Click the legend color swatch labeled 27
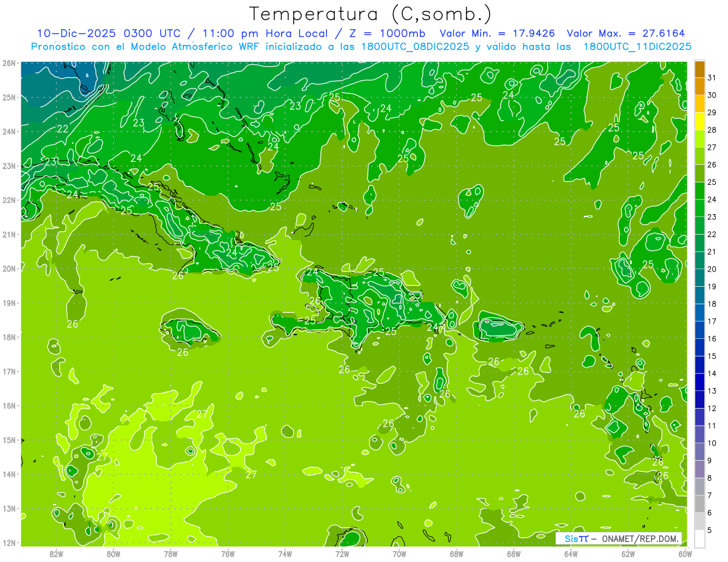The height and width of the screenshot is (562, 728). (x=699, y=139)
